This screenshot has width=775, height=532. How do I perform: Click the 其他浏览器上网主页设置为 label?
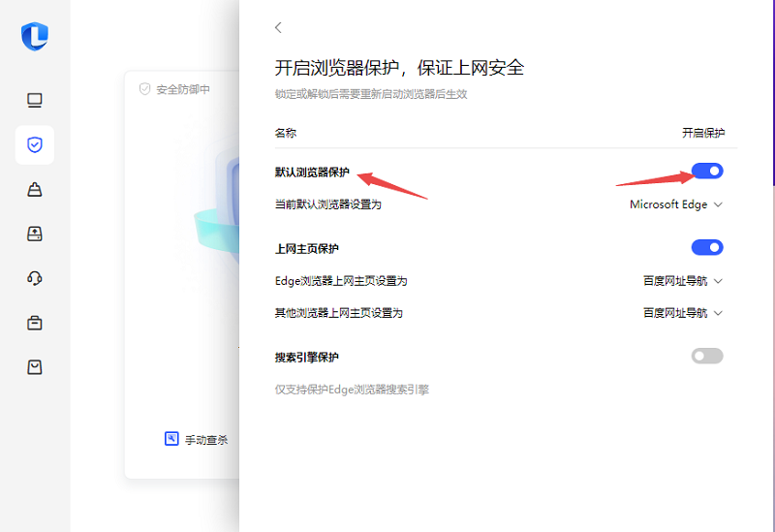(x=338, y=313)
